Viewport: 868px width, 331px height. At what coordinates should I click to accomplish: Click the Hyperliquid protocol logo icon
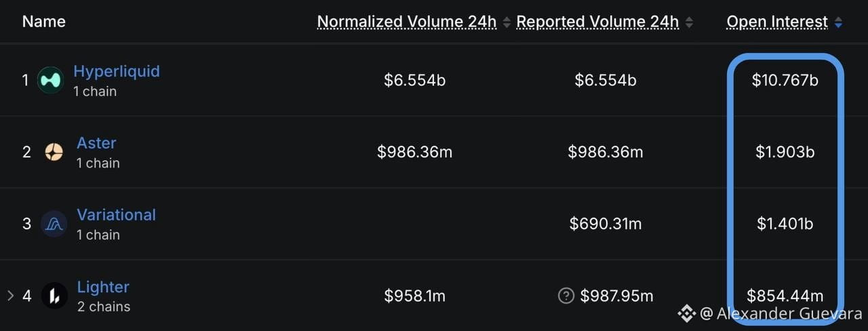[x=50, y=81]
